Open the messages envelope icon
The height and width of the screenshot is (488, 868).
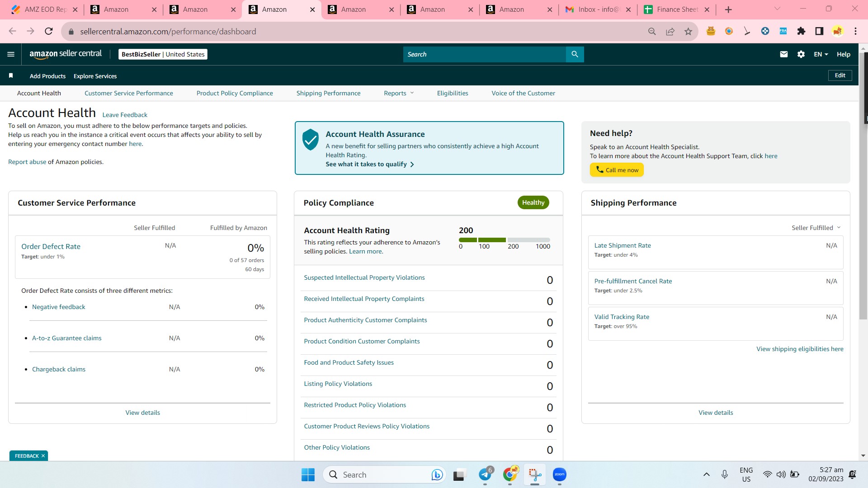[784, 54]
